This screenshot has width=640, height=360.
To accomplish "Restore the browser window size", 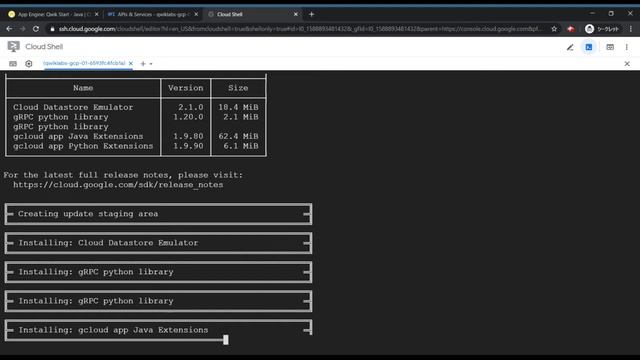I will tap(611, 13).
